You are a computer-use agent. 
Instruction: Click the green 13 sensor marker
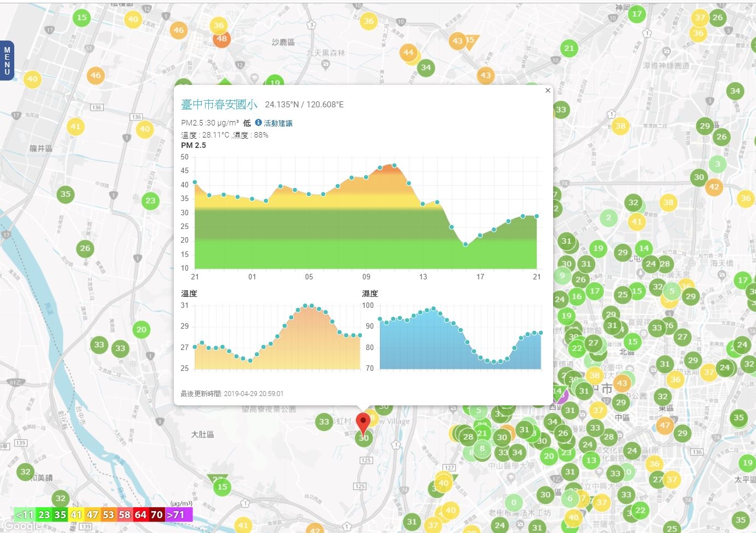[590, 460]
